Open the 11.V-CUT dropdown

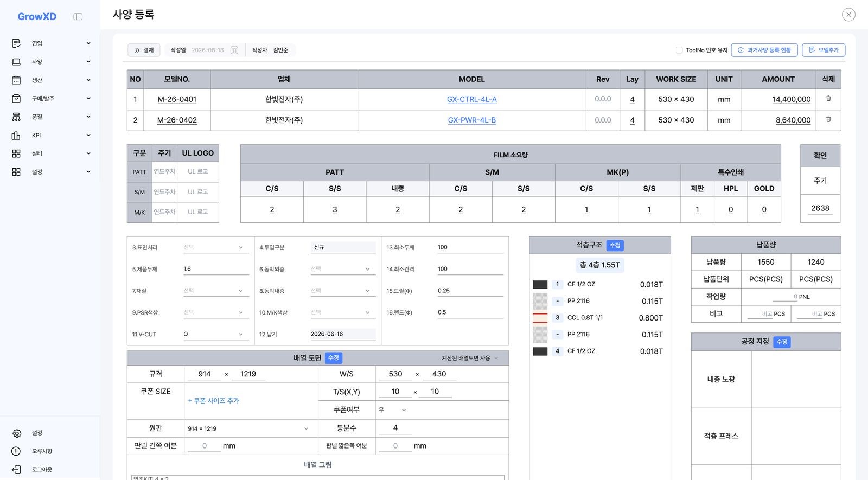[x=215, y=334]
